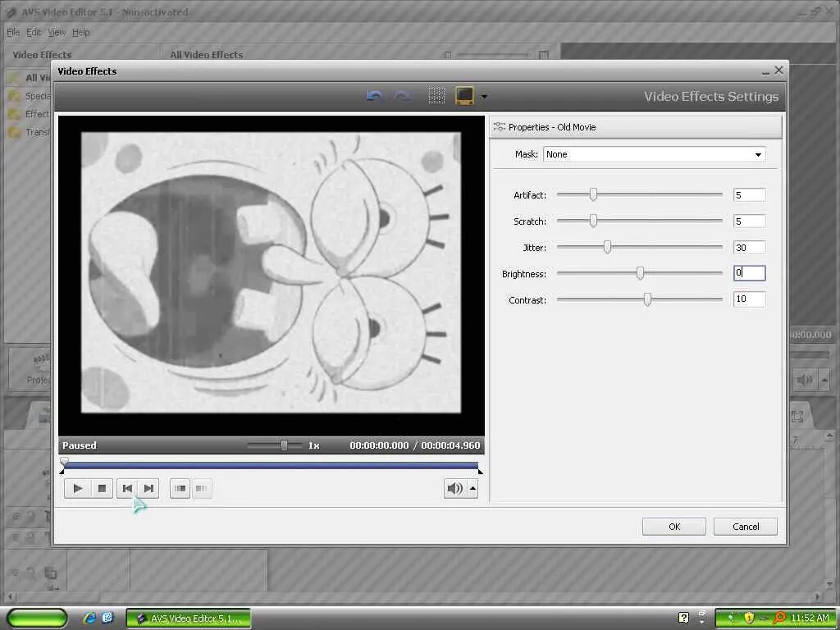
Task: Adjust the Brightness slider handle
Action: pyautogui.click(x=640, y=273)
